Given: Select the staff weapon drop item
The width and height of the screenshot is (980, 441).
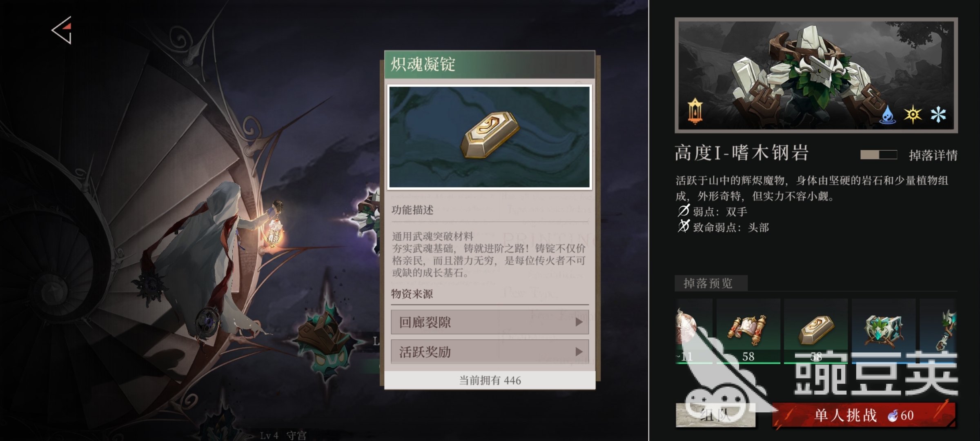Looking at the screenshot, I should pyautogui.click(x=938, y=331).
